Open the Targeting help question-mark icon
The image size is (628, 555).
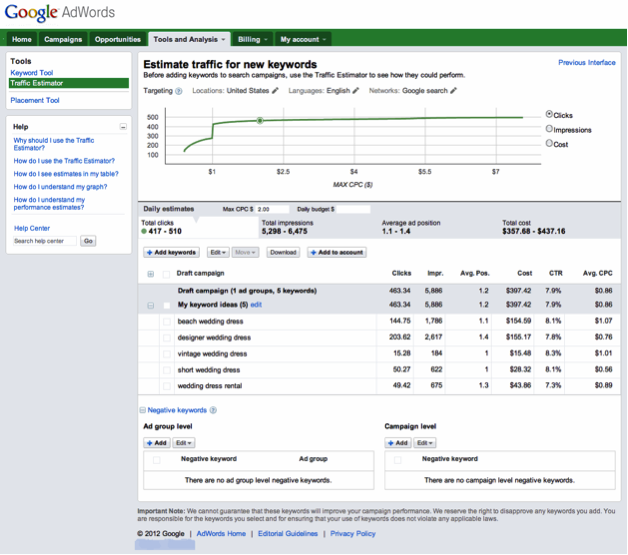click(x=179, y=91)
